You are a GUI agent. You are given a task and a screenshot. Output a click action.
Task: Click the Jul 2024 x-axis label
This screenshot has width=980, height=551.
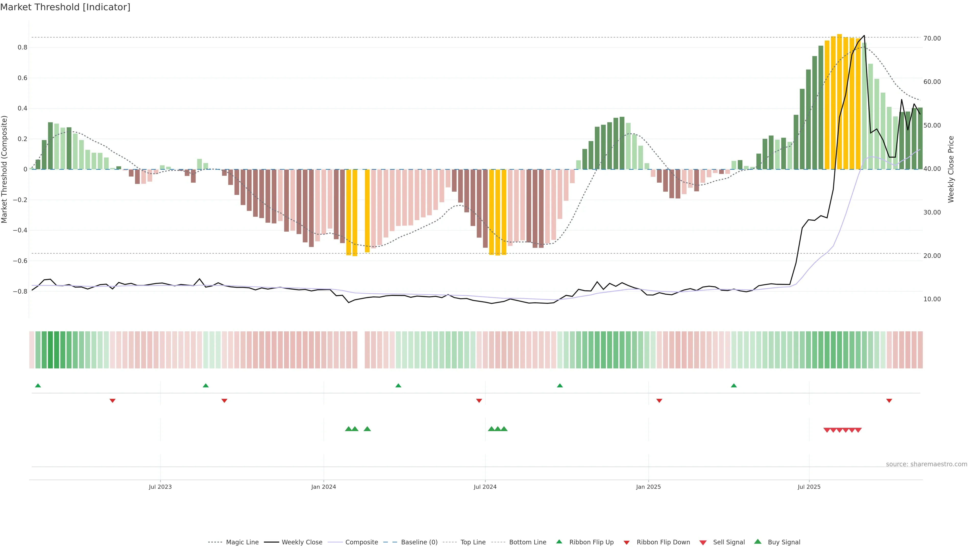485,487
